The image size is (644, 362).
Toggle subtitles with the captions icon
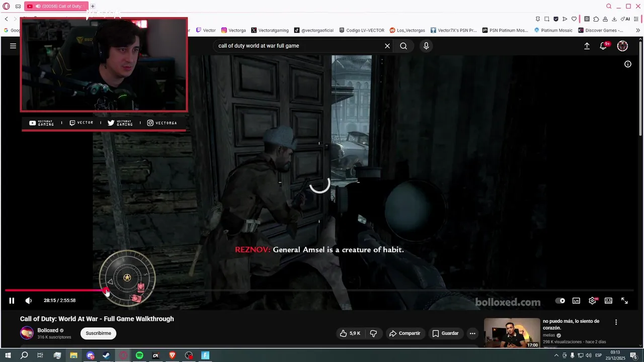tap(576, 301)
